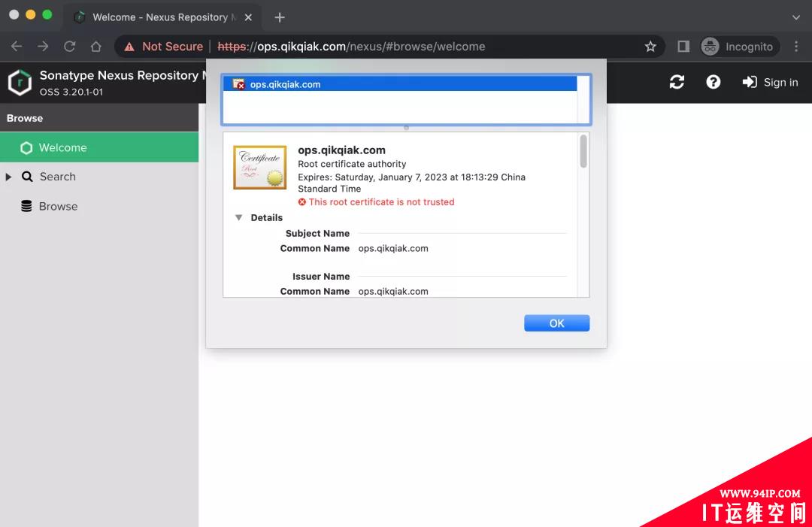
Task: Open the Chrome three-dot menu
Action: tap(796, 47)
